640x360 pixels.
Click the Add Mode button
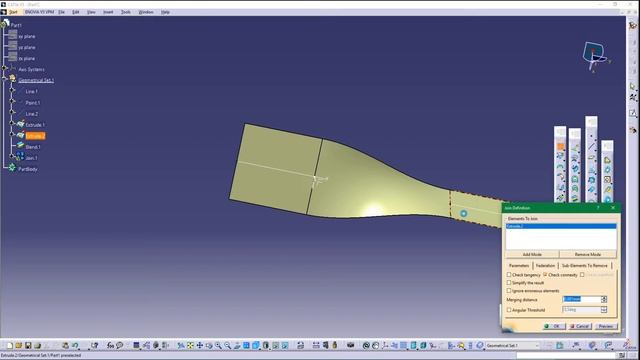(532, 254)
